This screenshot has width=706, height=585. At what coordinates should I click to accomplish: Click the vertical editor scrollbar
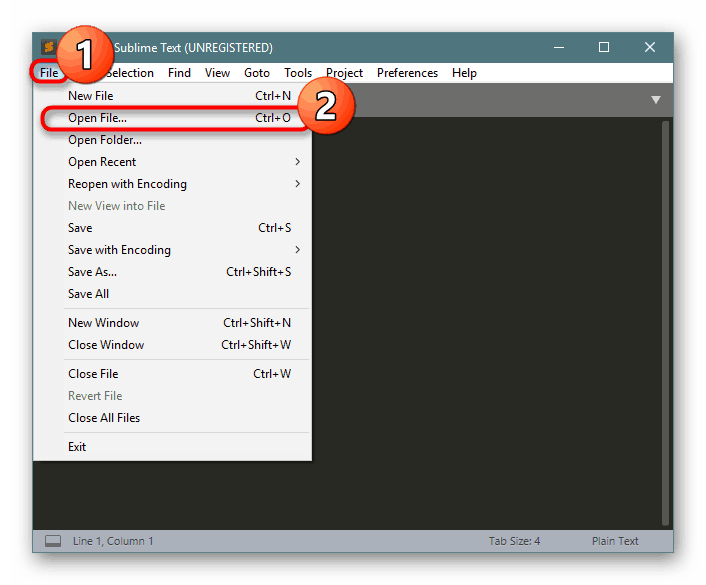(x=665, y=322)
